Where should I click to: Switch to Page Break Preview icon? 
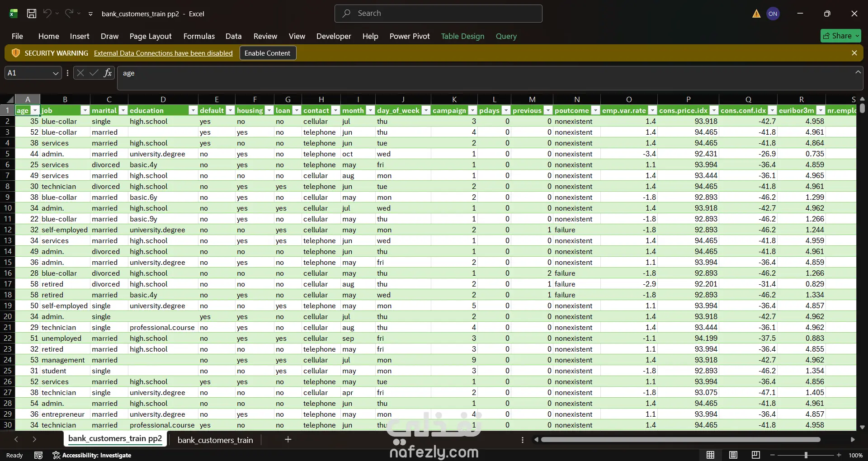pyautogui.click(x=756, y=455)
